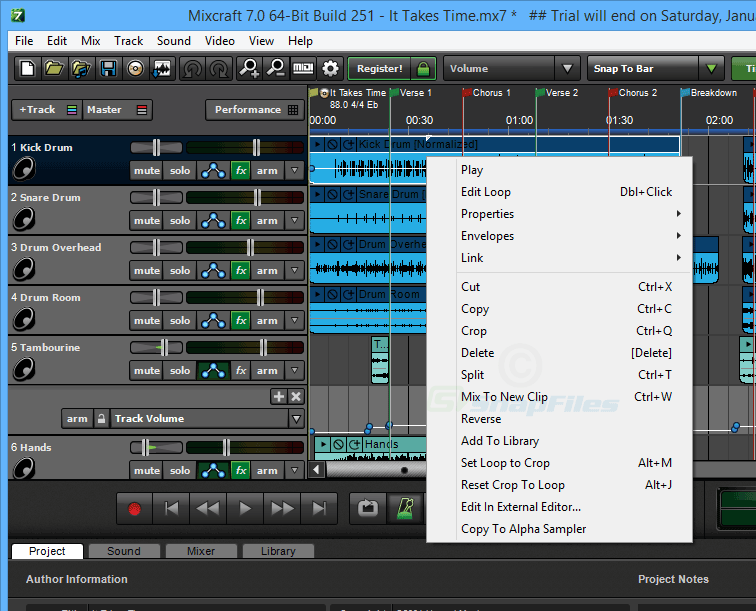The width and height of the screenshot is (756, 611).
Task: Click the MIDI toolbar icon
Action: click(x=303, y=68)
